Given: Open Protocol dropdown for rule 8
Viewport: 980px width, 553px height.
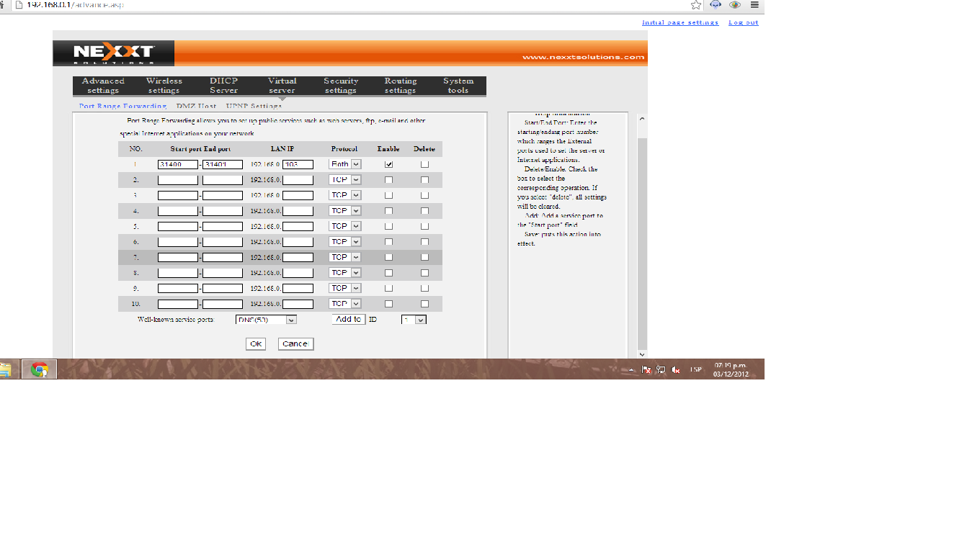Looking at the screenshot, I should coord(345,273).
